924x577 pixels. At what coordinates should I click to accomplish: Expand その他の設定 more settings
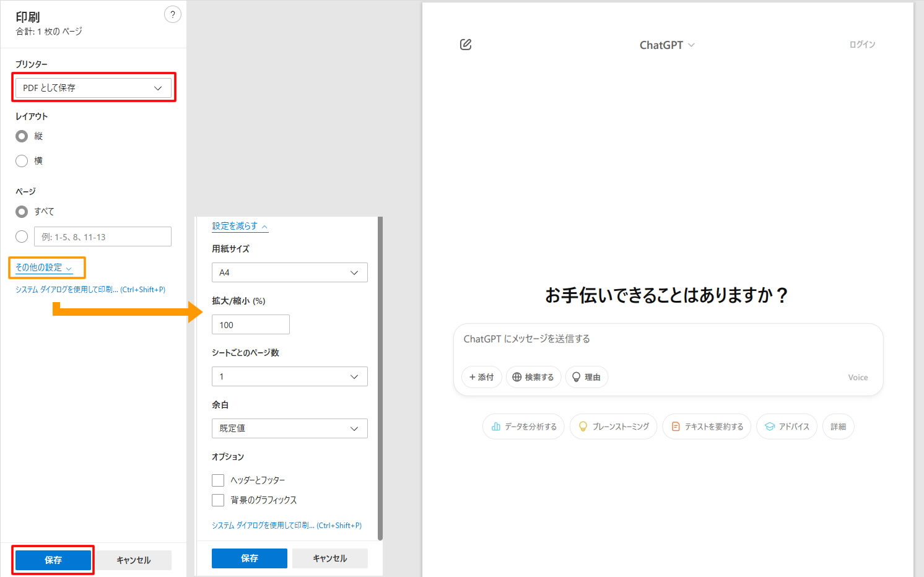[x=44, y=267]
